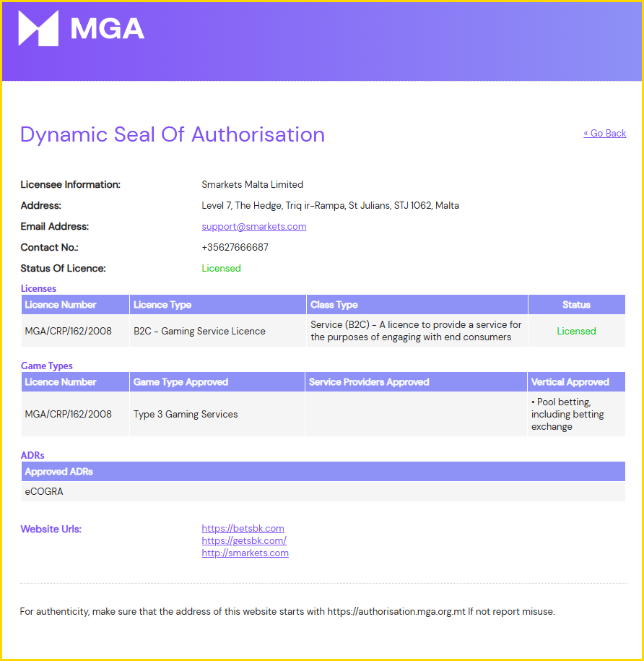Go back using the « Go Back link
Viewport: 644px width, 661px height.
click(x=604, y=133)
